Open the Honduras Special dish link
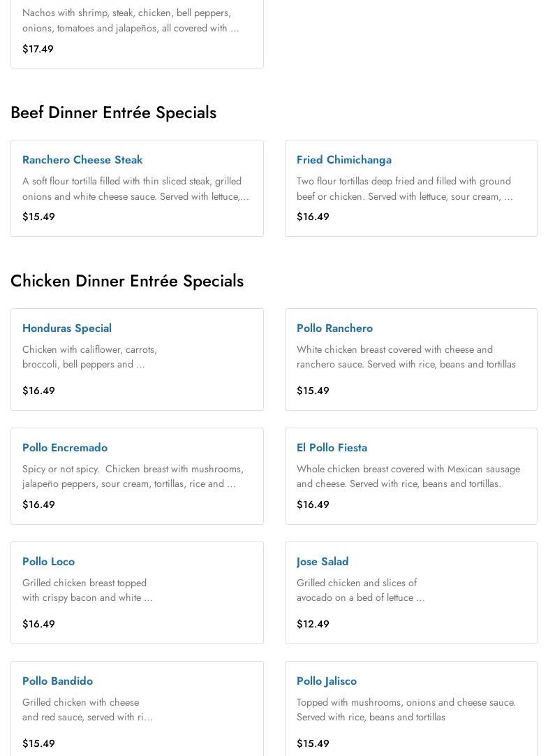 67,328
